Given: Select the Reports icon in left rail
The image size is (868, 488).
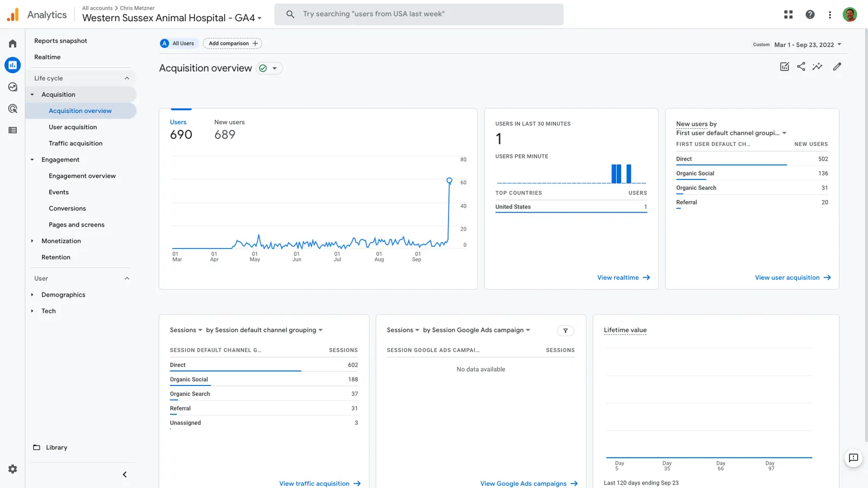Looking at the screenshot, I should (x=12, y=65).
